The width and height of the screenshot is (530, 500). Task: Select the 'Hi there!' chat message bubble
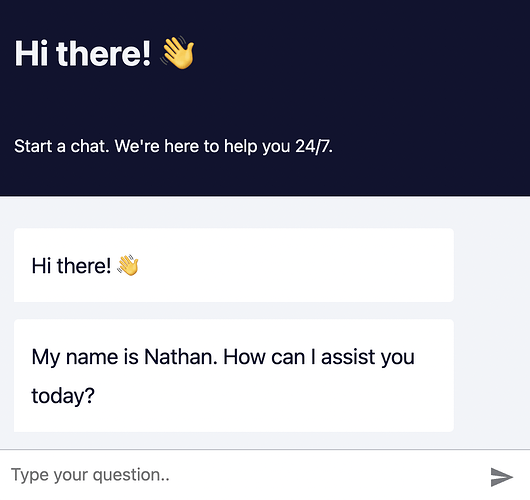tap(234, 265)
